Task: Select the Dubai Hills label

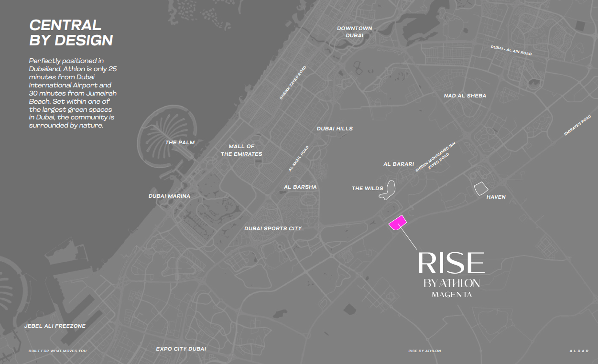Action: (x=335, y=129)
